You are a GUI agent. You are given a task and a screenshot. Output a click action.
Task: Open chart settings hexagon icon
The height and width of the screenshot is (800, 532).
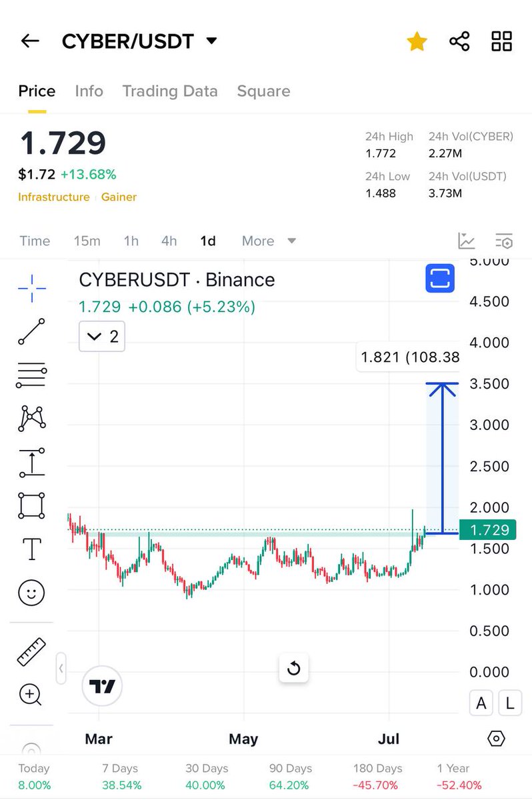click(496, 739)
